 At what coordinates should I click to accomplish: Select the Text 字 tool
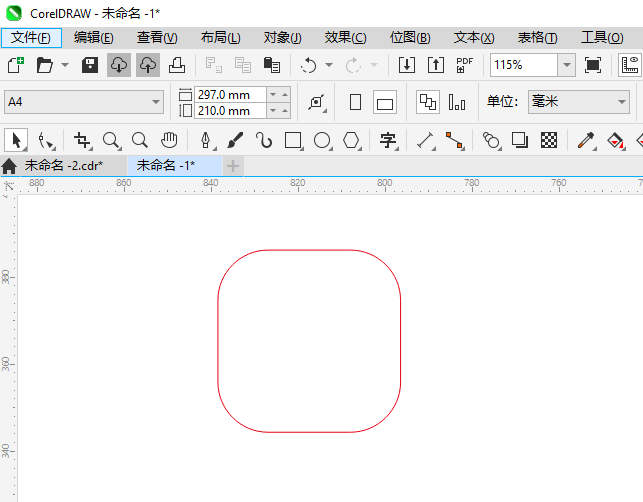point(388,140)
